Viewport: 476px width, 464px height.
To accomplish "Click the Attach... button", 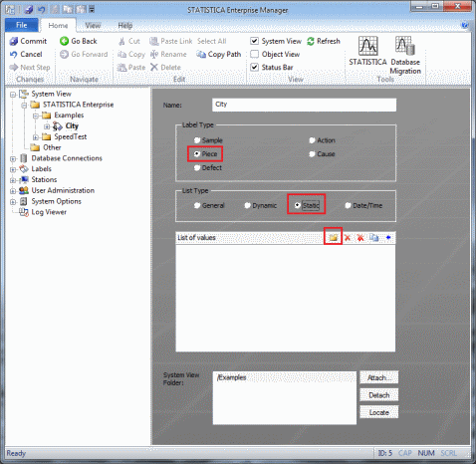I will pyautogui.click(x=379, y=377).
